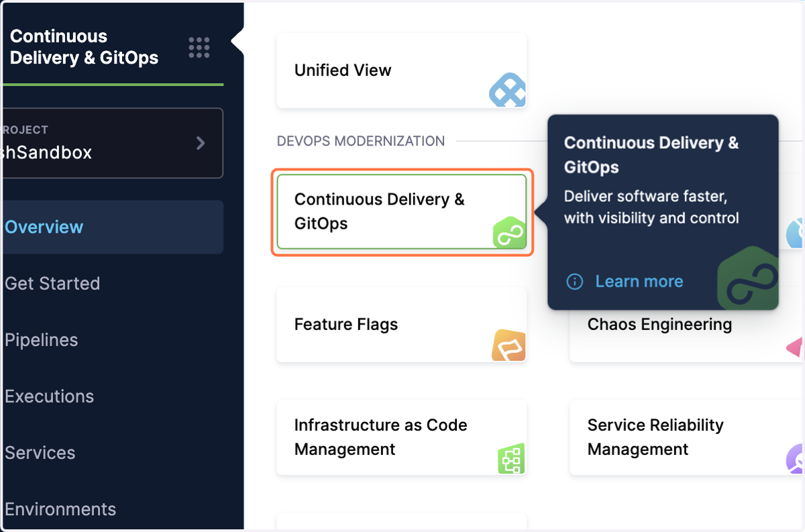The height and width of the screenshot is (532, 805).
Task: Click the infinity icon on Continuous Delivery card
Action: (x=509, y=233)
